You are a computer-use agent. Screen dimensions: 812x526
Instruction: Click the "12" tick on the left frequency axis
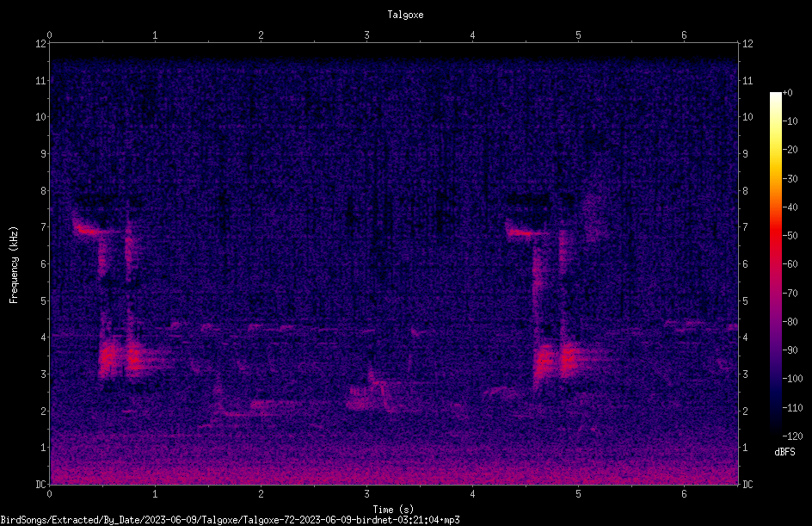(40, 44)
